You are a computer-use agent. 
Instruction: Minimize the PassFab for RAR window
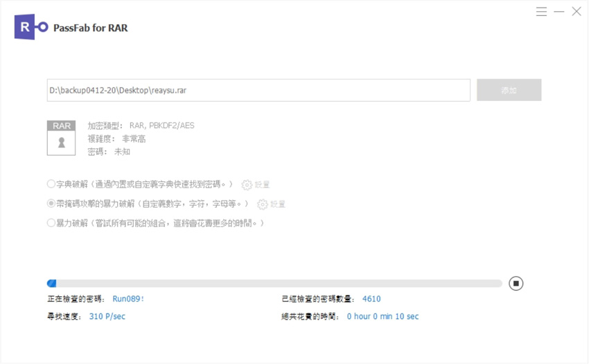pos(559,12)
